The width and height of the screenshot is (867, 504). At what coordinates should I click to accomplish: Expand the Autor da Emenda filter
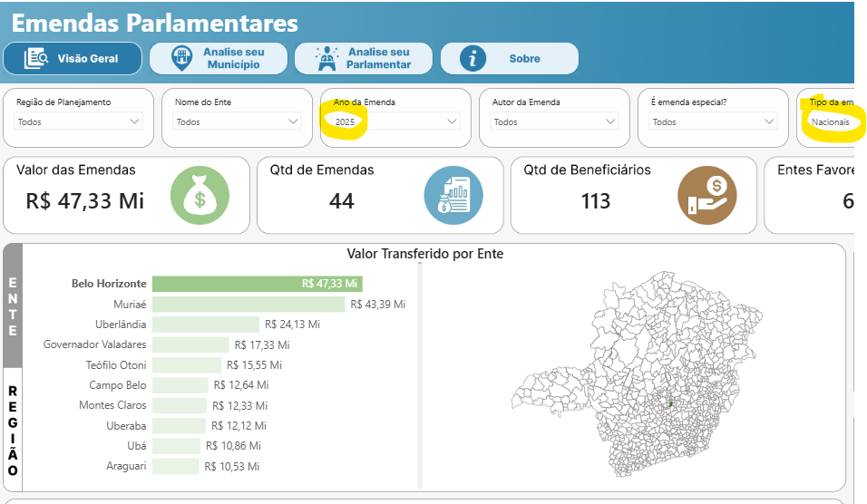pos(555,121)
